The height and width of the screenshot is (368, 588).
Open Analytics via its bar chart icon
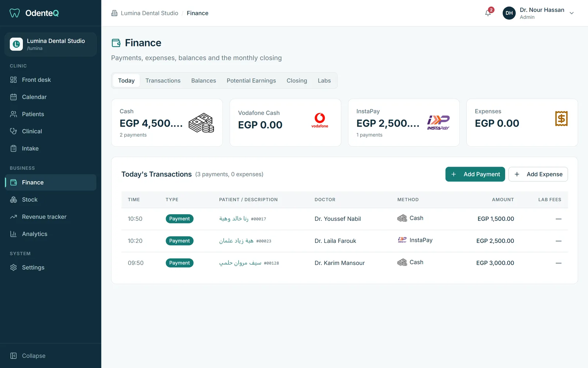(14, 234)
